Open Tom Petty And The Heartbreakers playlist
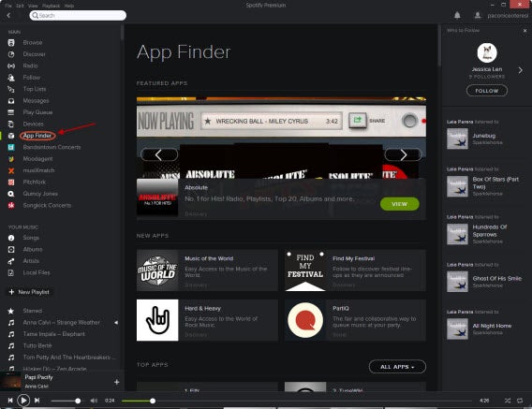The width and height of the screenshot is (532, 409). point(69,358)
